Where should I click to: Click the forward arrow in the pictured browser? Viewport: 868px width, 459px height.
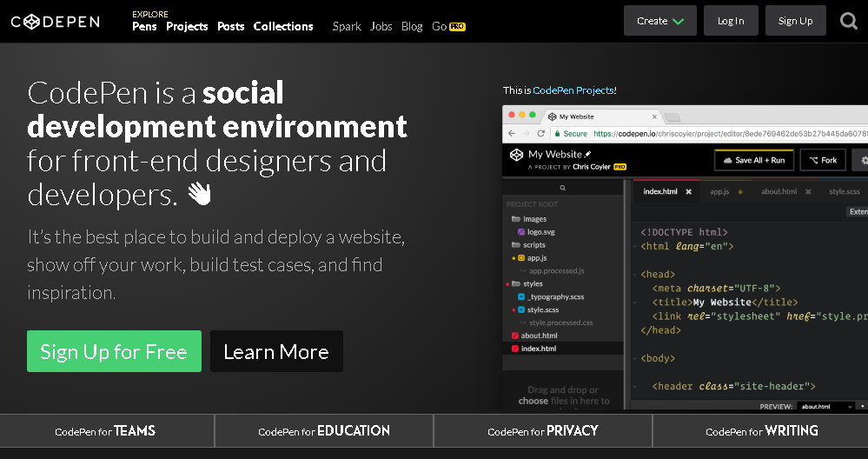(x=526, y=133)
